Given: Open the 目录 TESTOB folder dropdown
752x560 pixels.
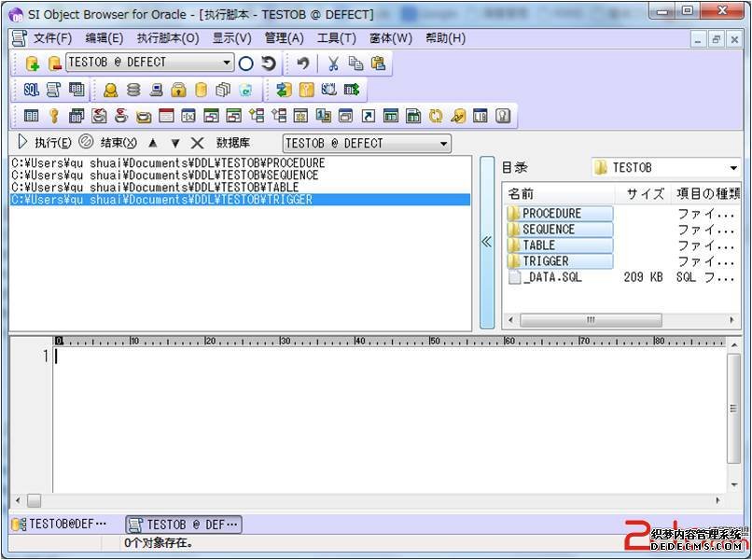Looking at the screenshot, I should point(733,168).
